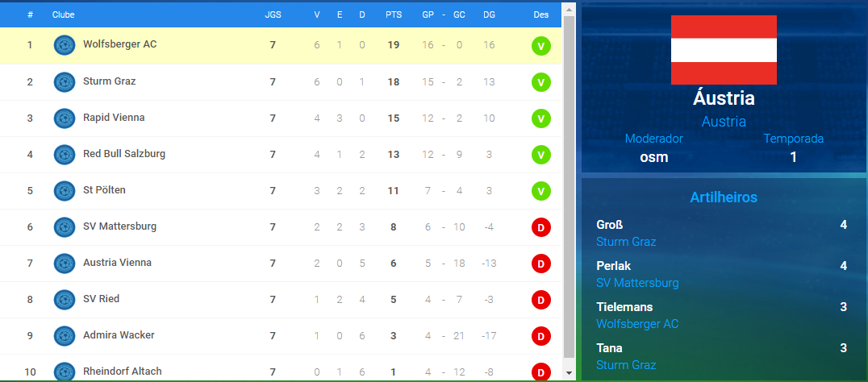Viewport: 868px width, 382px height.
Task: Open the Admira Wacker club name link
Action: coord(119,335)
